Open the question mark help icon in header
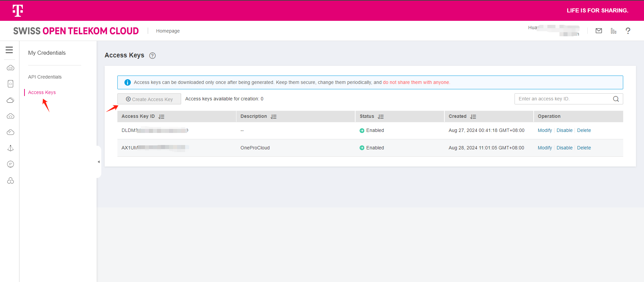Image resolution: width=644 pixels, height=282 pixels. tap(628, 31)
